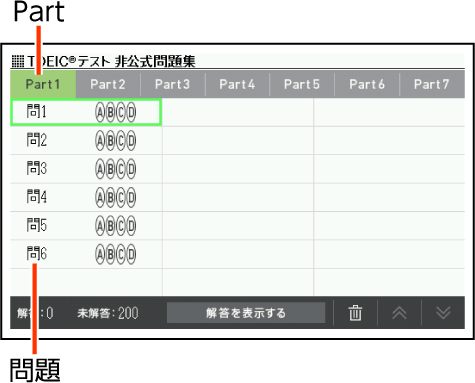
Task: Mark answer C for 問1
Action: (x=121, y=113)
